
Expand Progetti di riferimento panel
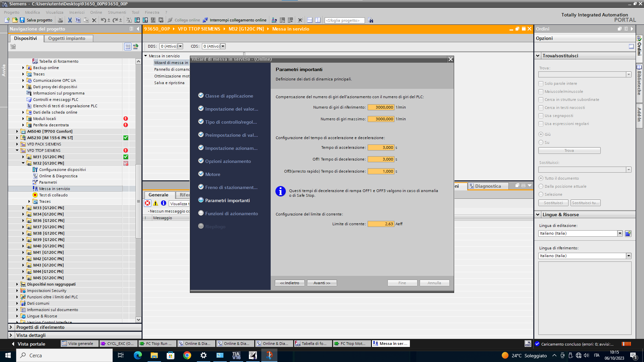11,327
